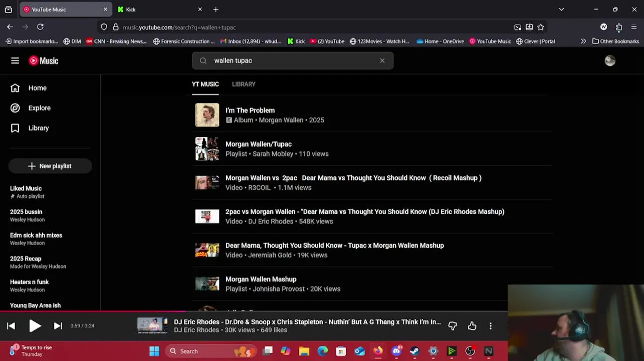This screenshot has height=361, width=644.
Task: Open Steam from the taskbar
Action: (414, 351)
